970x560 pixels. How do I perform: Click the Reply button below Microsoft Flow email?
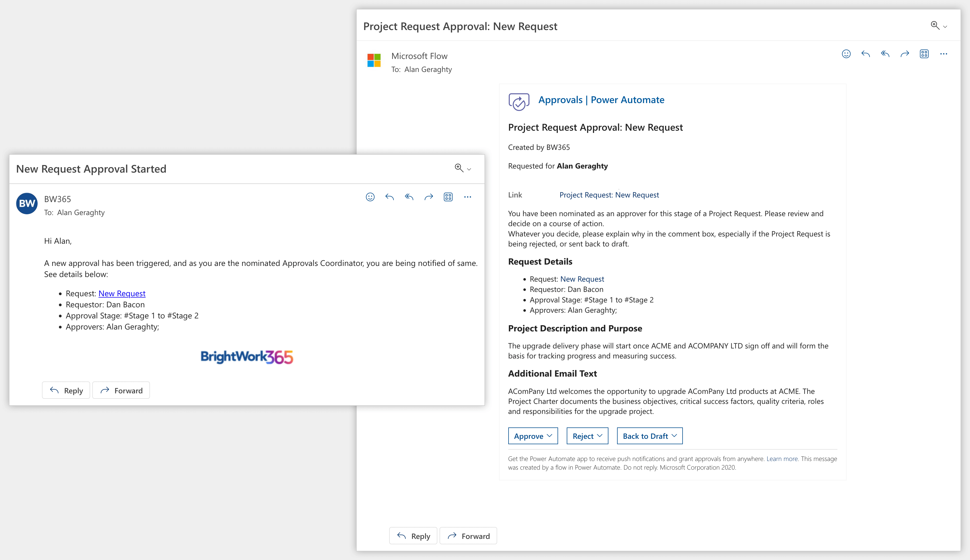413,536
